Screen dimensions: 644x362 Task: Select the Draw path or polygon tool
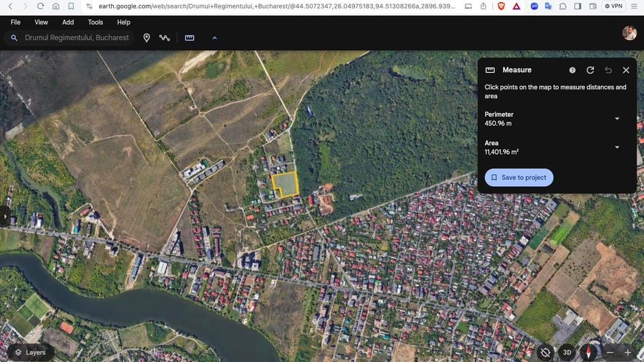165,38
